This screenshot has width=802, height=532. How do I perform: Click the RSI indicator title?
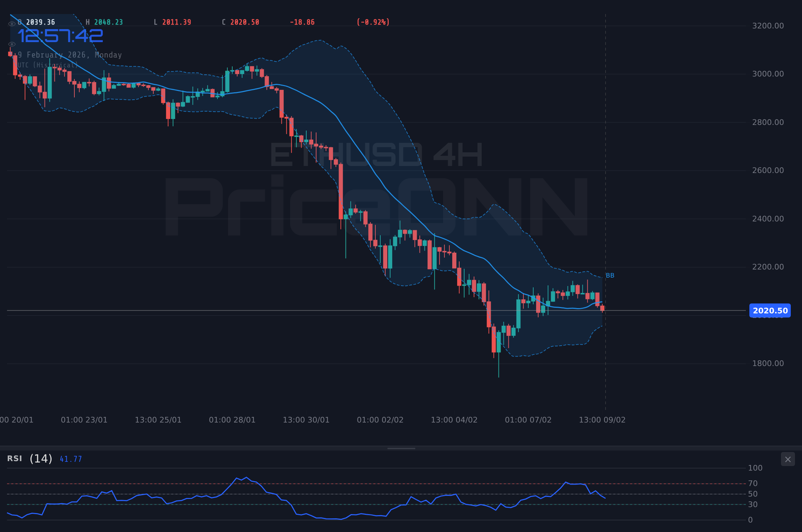click(x=15, y=458)
